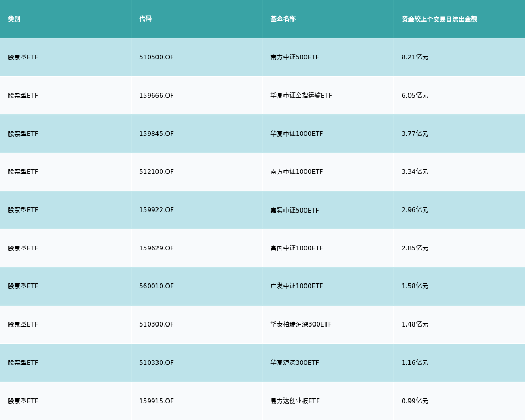Click the 1.58亿元 outflow value
The height and width of the screenshot is (420, 525).
[x=415, y=286]
